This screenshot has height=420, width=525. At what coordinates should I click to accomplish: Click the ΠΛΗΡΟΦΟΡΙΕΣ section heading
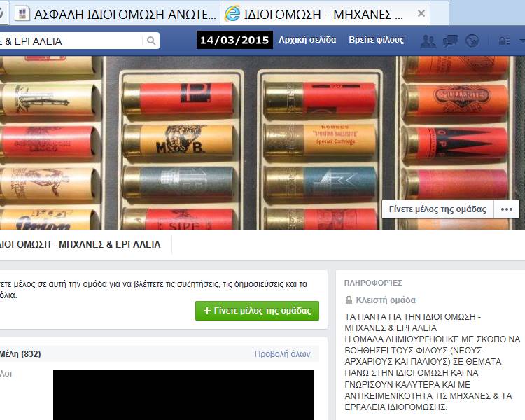click(x=373, y=283)
